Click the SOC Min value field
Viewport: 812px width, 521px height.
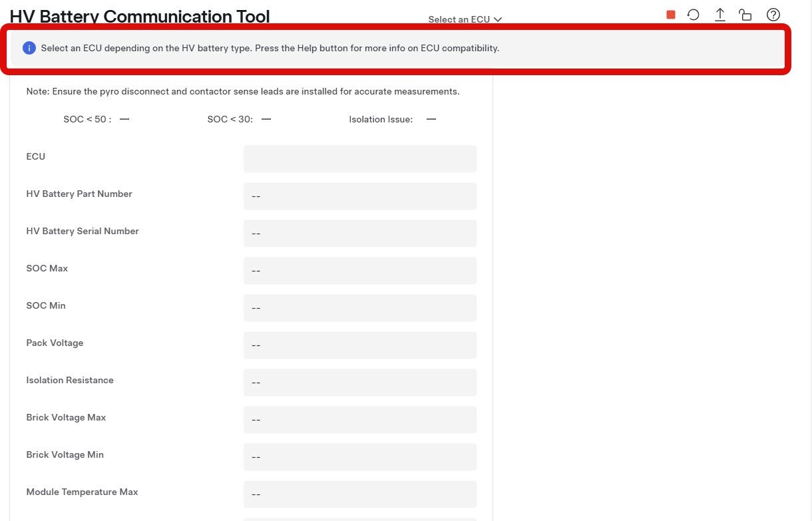pos(359,308)
